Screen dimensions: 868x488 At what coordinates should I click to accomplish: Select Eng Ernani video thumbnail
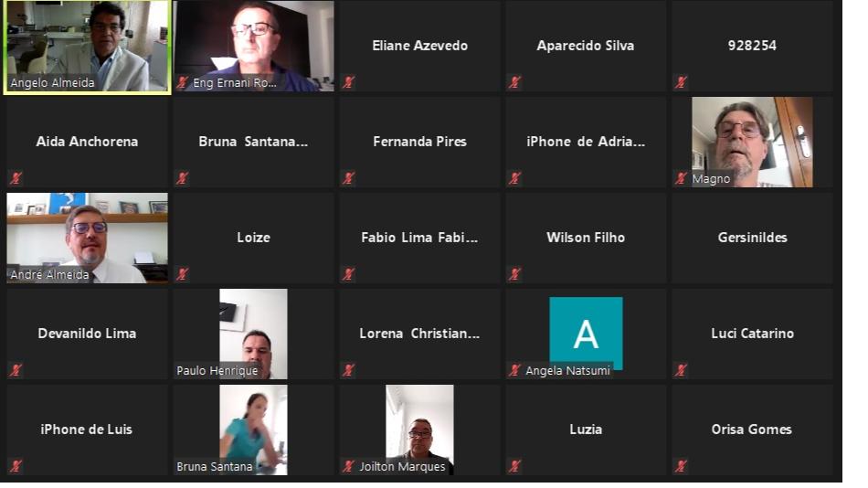(253, 46)
